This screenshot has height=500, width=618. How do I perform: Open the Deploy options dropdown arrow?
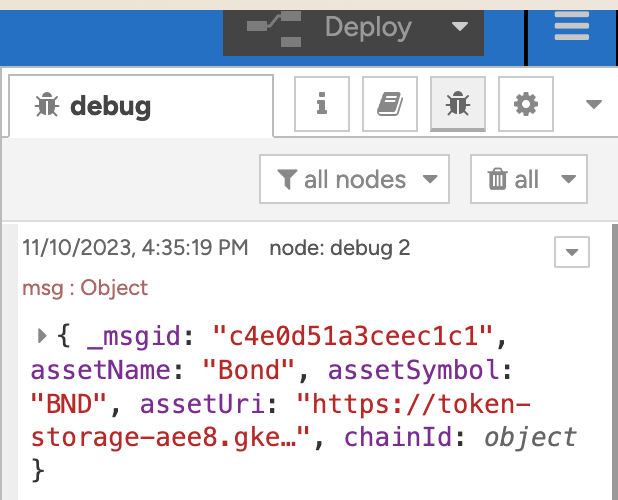tap(459, 27)
